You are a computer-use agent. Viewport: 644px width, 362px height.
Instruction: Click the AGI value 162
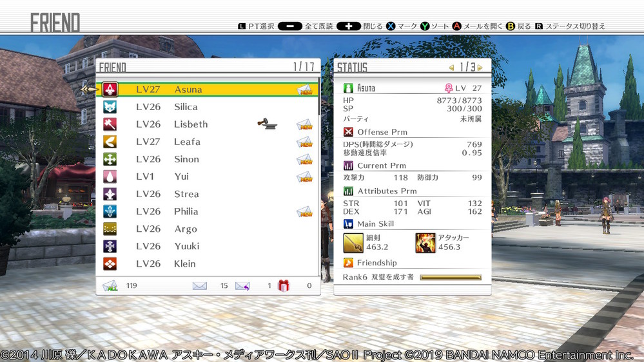coord(474,211)
